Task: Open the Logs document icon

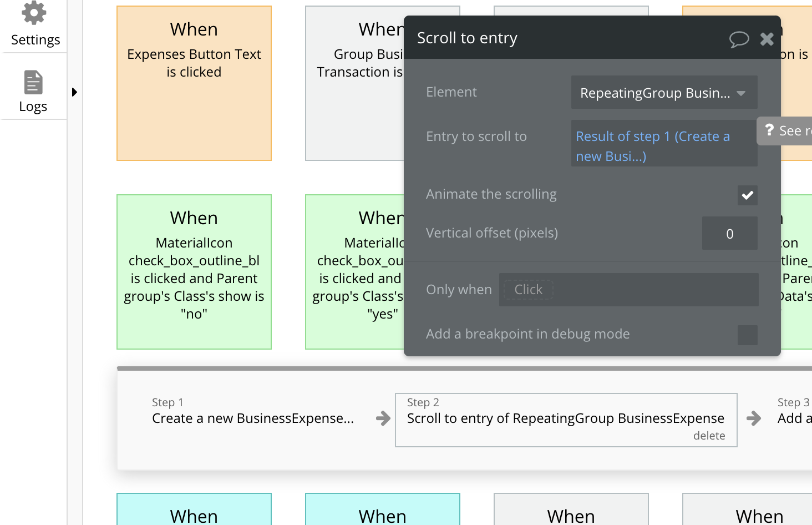Action: (x=33, y=82)
